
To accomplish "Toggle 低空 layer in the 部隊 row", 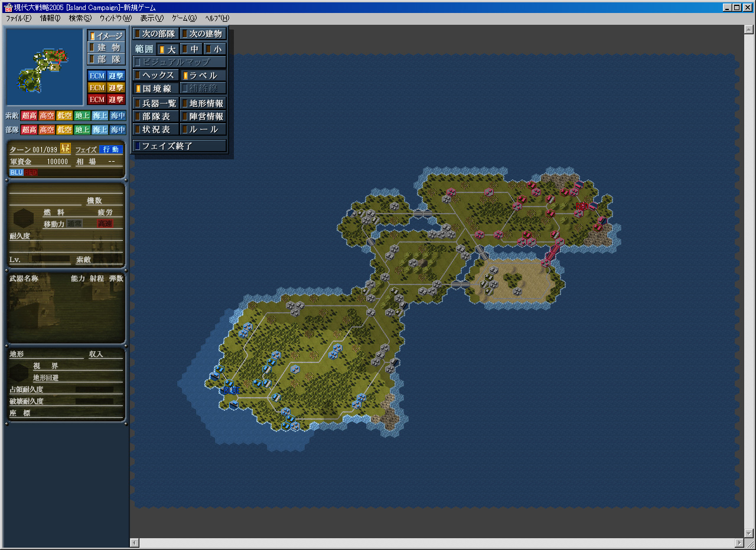I will (65, 130).
